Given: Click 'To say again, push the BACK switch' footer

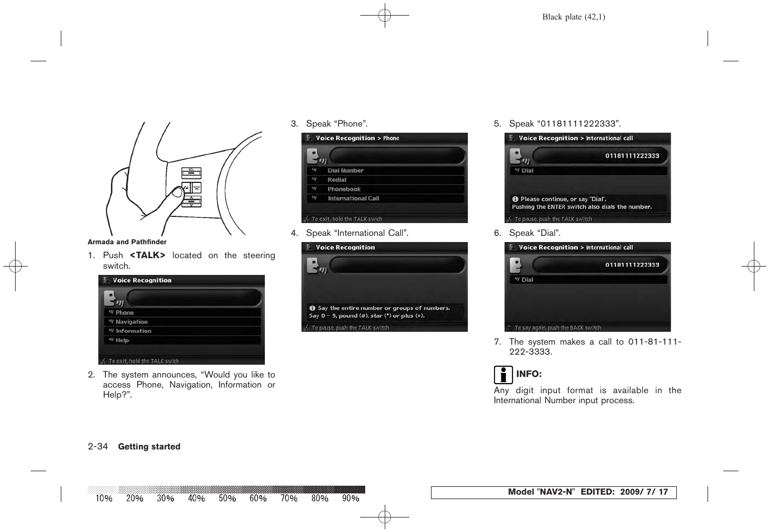Looking at the screenshot, I should [x=558, y=328].
